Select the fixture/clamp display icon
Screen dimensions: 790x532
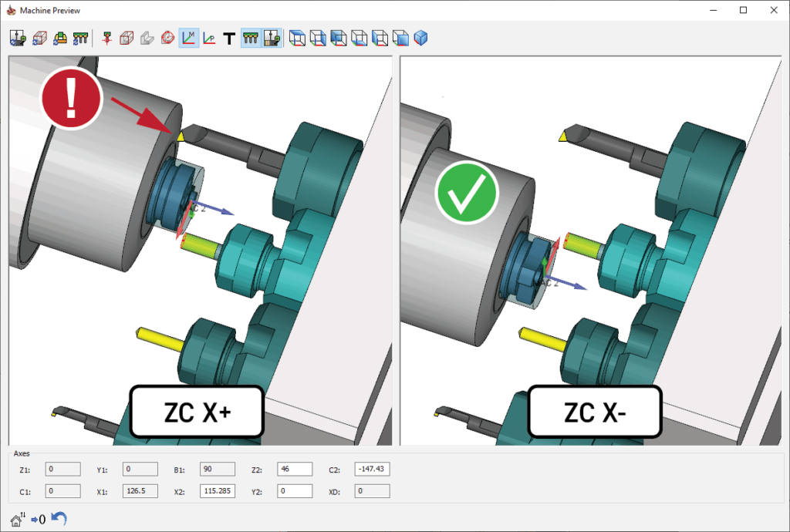[59, 37]
